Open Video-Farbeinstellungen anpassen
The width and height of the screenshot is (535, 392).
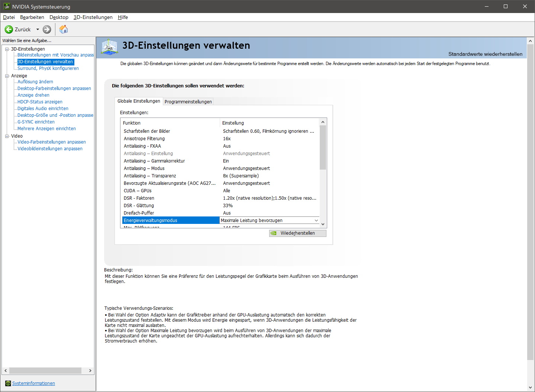click(x=52, y=142)
